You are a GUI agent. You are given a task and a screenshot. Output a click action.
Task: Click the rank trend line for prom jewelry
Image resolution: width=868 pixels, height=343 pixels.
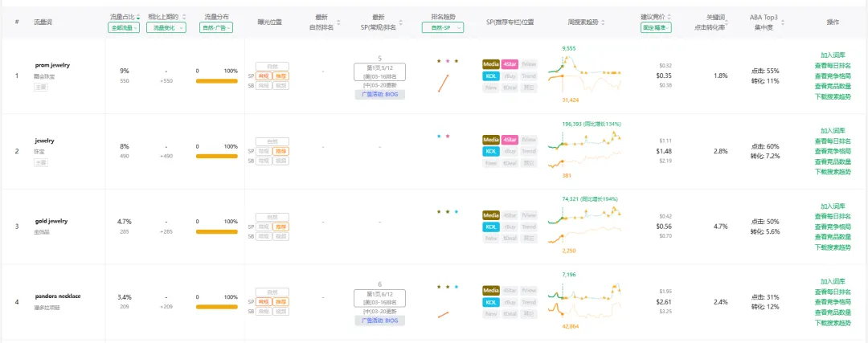(443, 84)
